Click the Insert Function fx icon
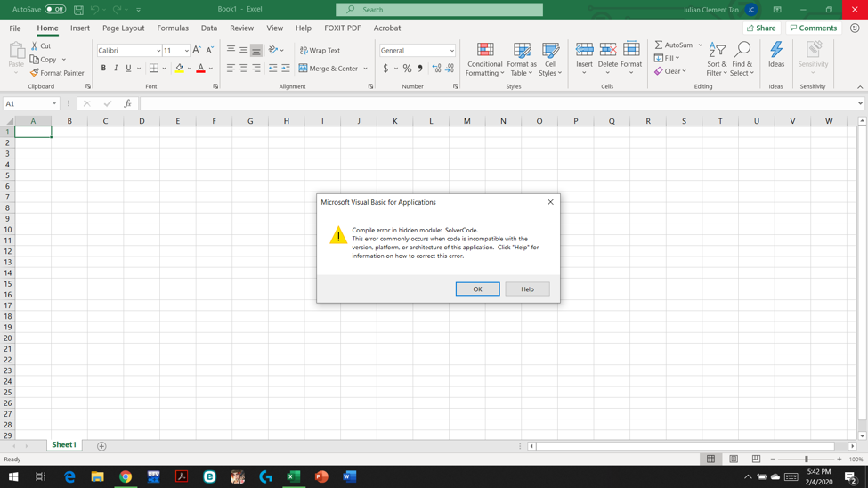The image size is (868, 488). [127, 103]
